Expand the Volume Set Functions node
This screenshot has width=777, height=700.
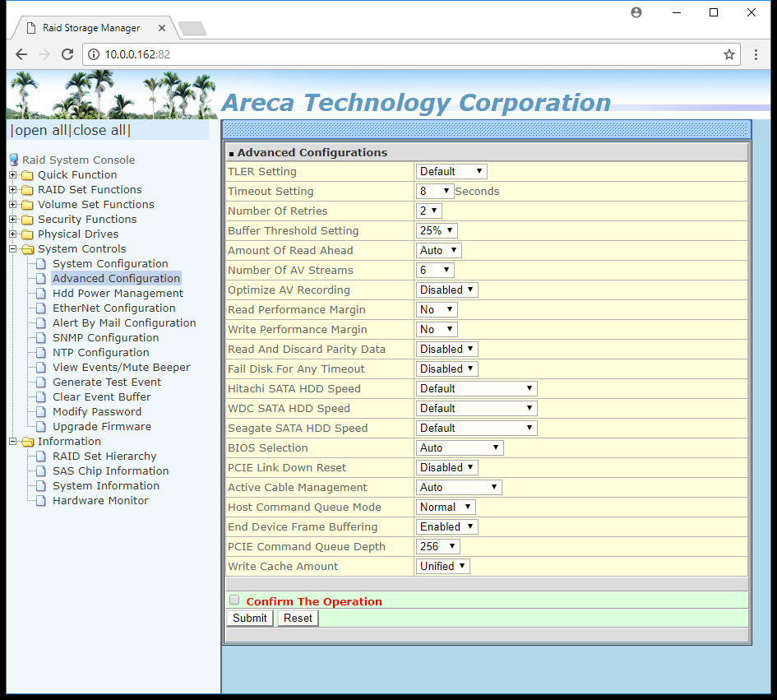(x=13, y=204)
